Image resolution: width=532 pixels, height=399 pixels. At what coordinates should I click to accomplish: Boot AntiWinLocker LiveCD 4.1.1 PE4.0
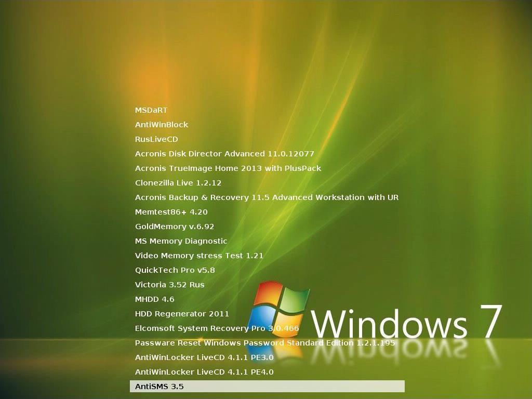pyautogui.click(x=204, y=373)
